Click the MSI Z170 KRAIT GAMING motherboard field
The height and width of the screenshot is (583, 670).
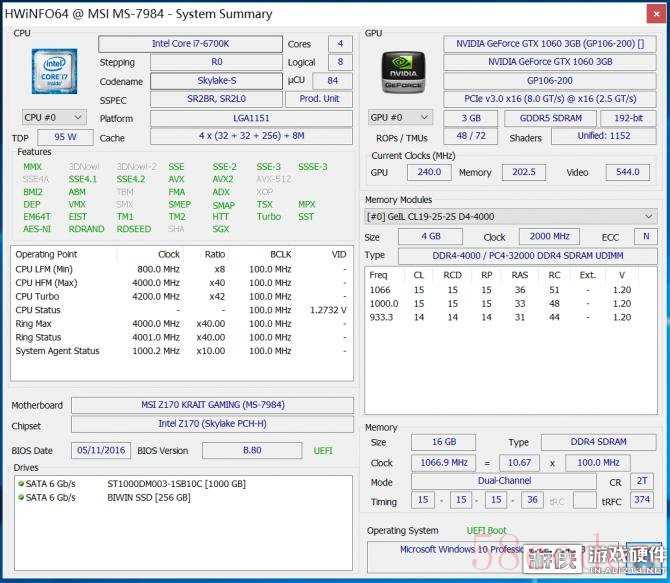pos(212,405)
